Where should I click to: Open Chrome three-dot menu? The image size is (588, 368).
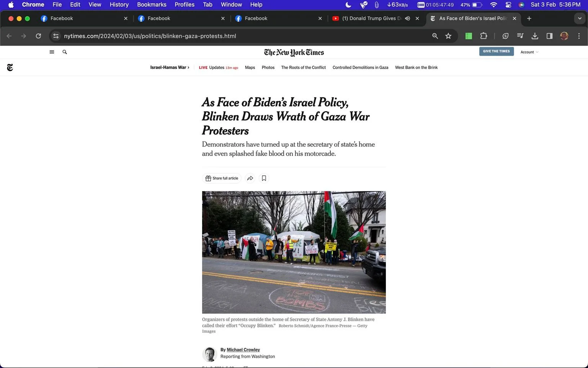pyautogui.click(x=579, y=36)
